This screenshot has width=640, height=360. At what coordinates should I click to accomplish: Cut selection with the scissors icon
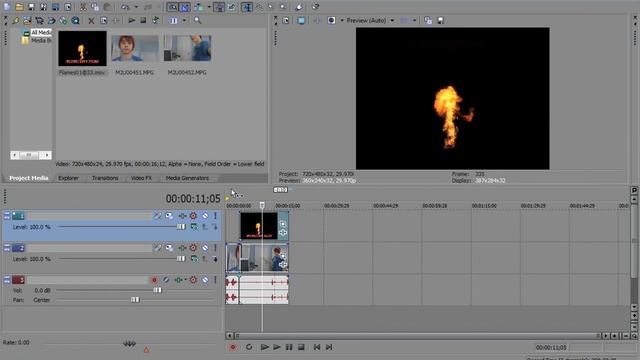(x=83, y=7)
